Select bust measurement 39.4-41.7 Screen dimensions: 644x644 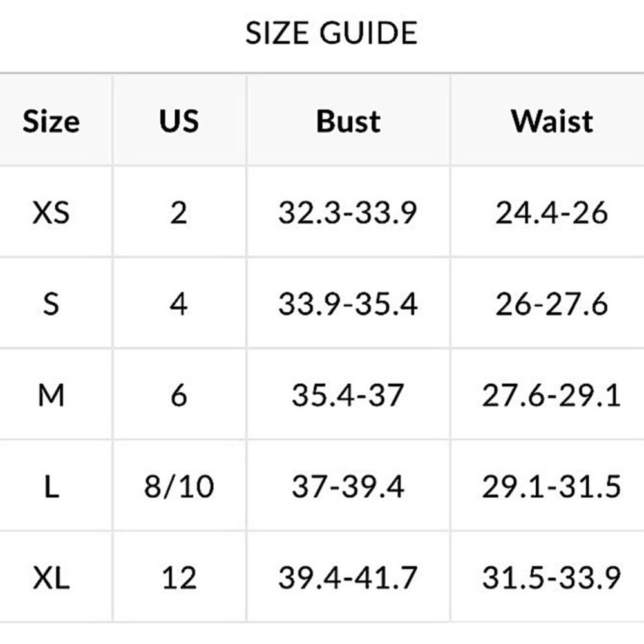click(348, 578)
